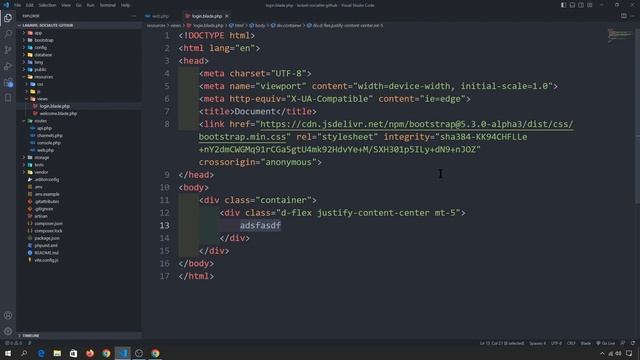
Task: Open Explorer panel More Actions ellipsis
Action: (133, 16)
